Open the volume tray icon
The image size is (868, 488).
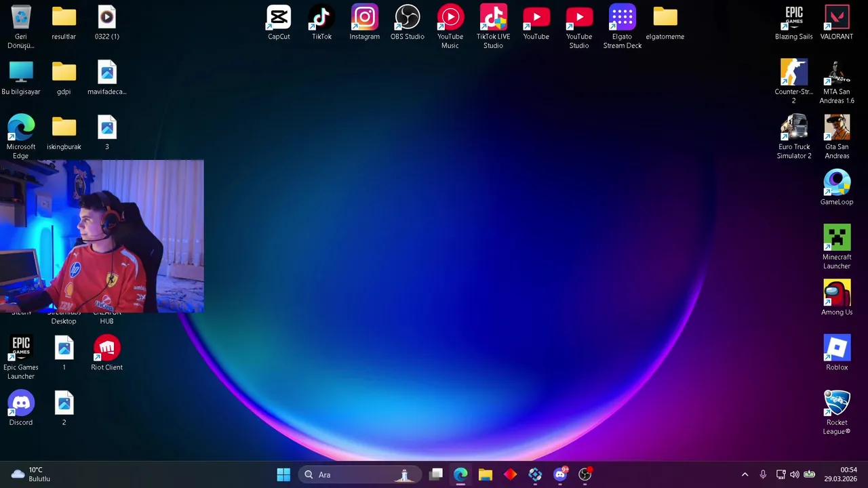pyautogui.click(x=794, y=474)
